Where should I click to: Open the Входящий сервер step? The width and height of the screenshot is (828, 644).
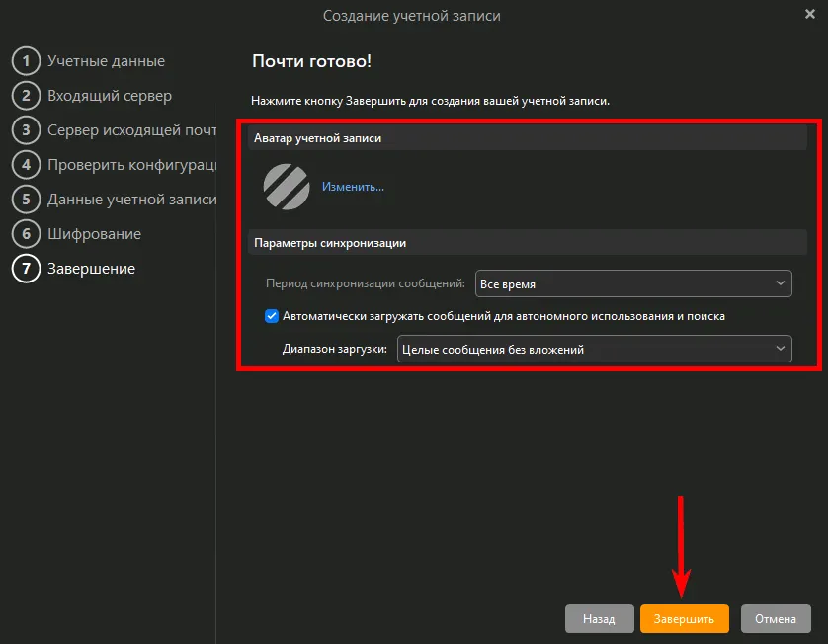(x=110, y=96)
